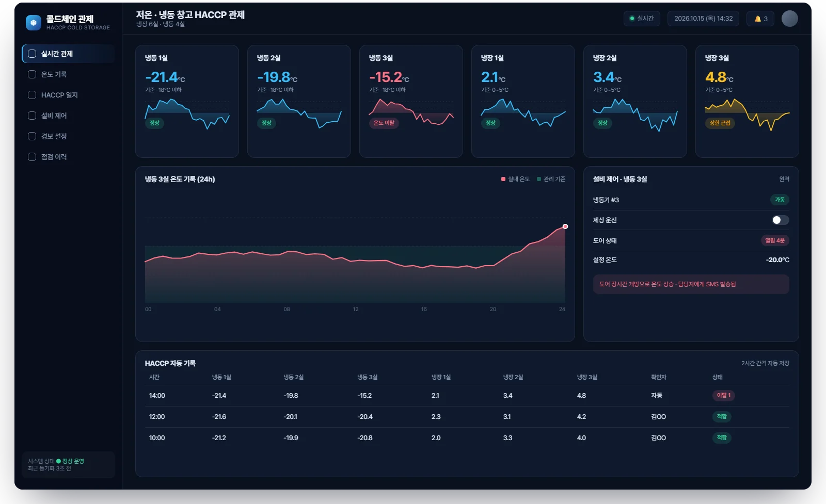826x504 pixels.
Task: Go to 온도 기록 menu
Action: point(68,74)
